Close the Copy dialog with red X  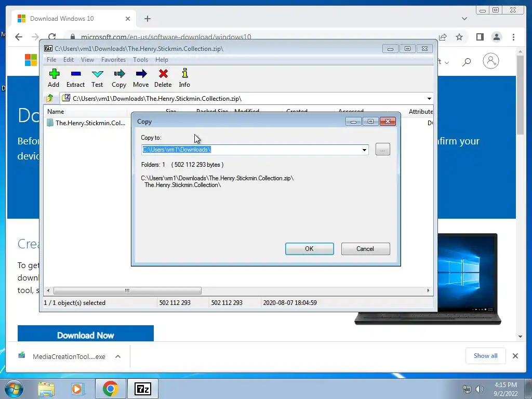pos(388,122)
